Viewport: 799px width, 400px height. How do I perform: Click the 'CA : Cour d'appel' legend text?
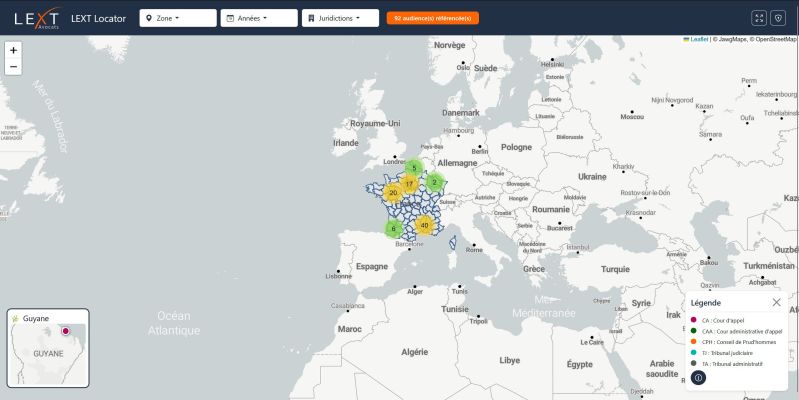pos(724,320)
